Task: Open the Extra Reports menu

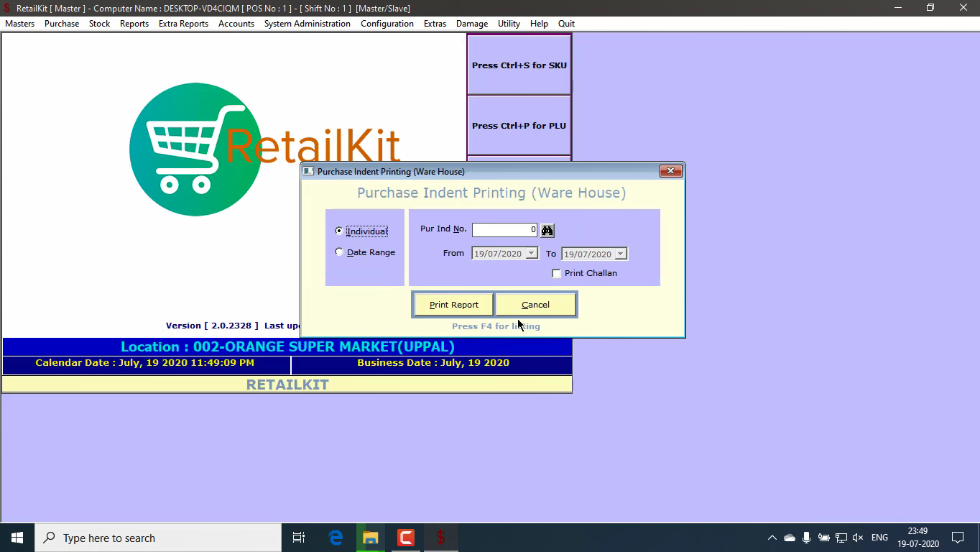Action: point(183,24)
